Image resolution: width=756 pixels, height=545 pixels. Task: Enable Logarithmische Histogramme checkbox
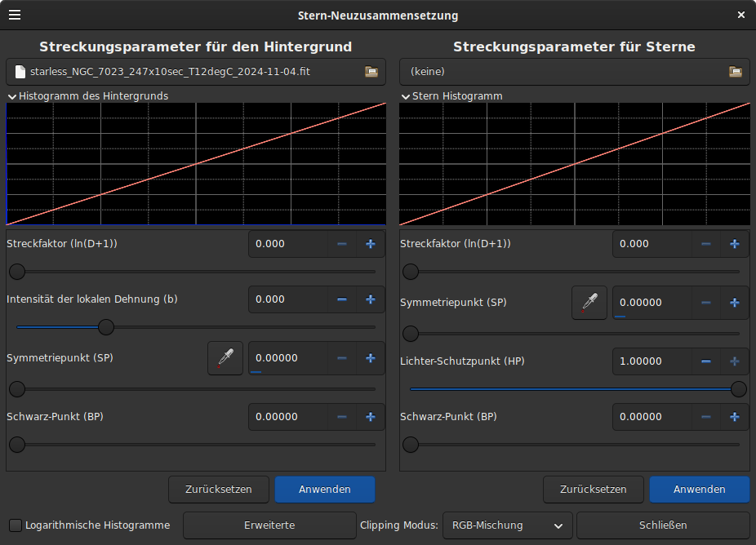click(x=16, y=525)
